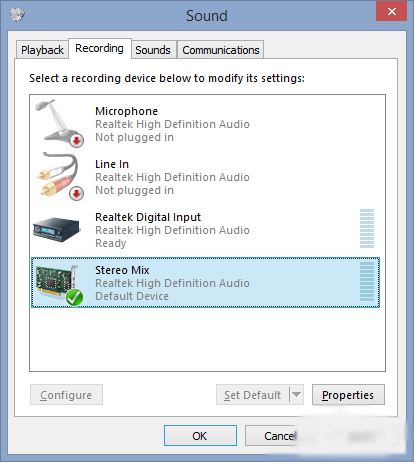This screenshot has width=414, height=462.
Task: Click the Stereo Mix level meter
Action: [x=367, y=282]
